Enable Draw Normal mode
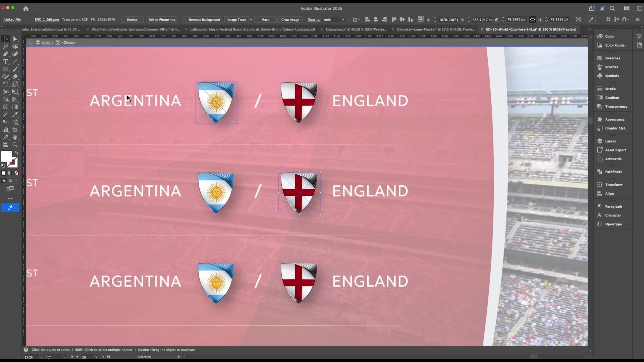Screen dimensions: 644x362 4,181
